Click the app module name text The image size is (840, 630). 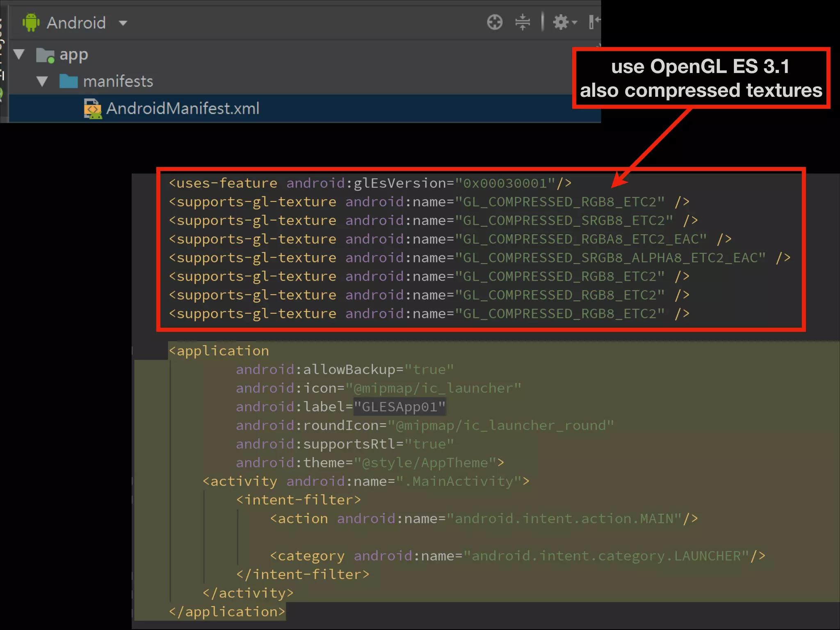click(74, 55)
